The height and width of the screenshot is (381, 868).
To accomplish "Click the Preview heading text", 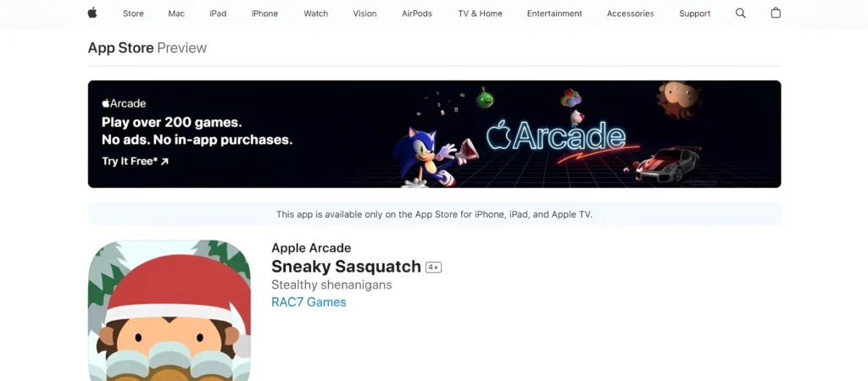I will click(181, 48).
